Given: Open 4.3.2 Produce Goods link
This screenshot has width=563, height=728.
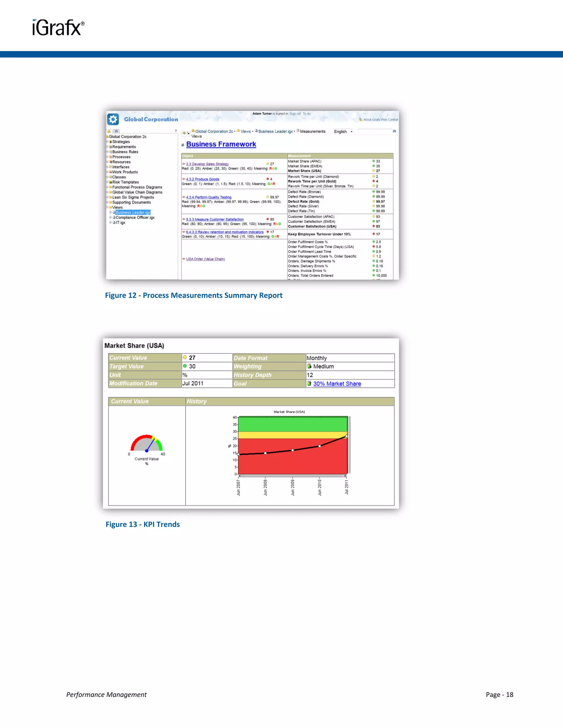Looking at the screenshot, I should (x=203, y=179).
